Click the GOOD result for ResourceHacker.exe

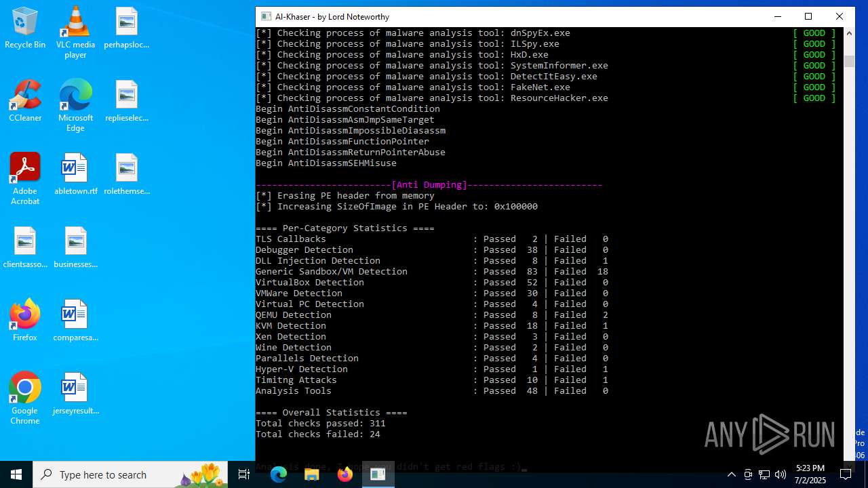click(814, 98)
